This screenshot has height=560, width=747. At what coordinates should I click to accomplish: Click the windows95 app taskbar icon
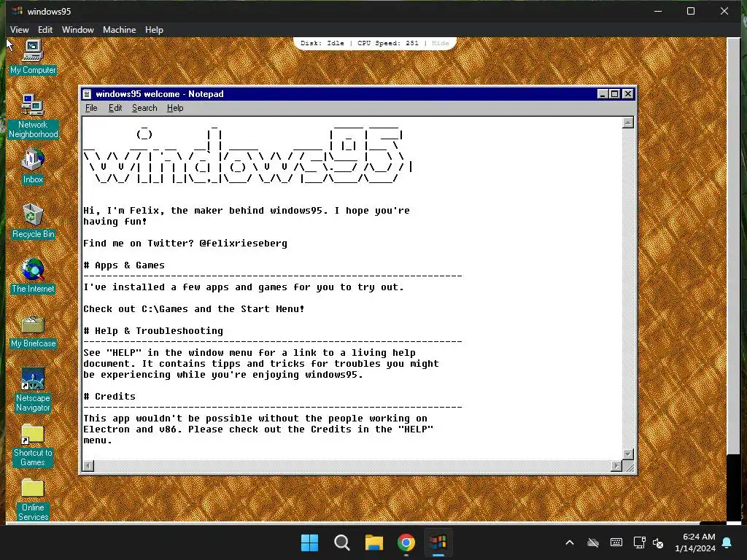(x=438, y=542)
